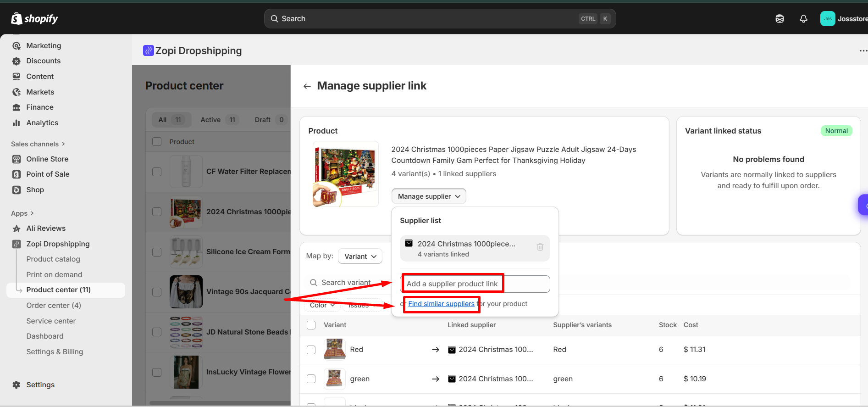This screenshot has height=407, width=868.
Task: Click the three-dot menu for Zopi Dropshipping
Action: point(862,51)
